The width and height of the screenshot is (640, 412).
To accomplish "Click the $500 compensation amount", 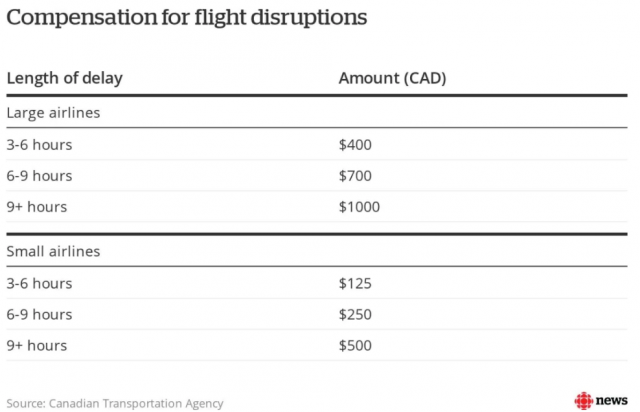I will click(355, 345).
